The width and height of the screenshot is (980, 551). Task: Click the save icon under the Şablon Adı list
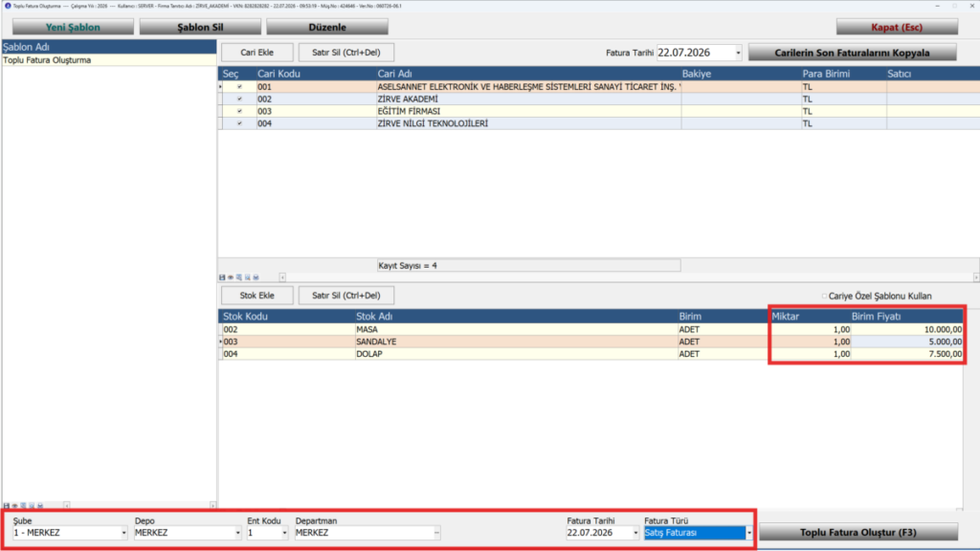(x=7, y=505)
